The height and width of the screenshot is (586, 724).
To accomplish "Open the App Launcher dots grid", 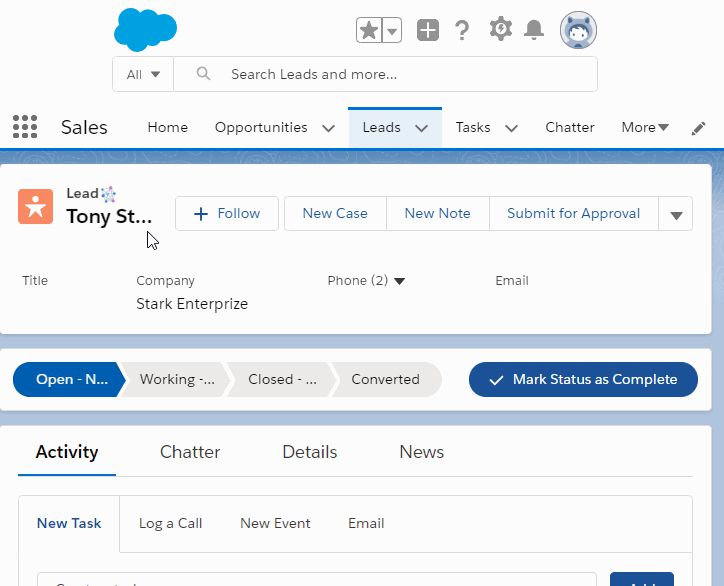I will point(25,127).
